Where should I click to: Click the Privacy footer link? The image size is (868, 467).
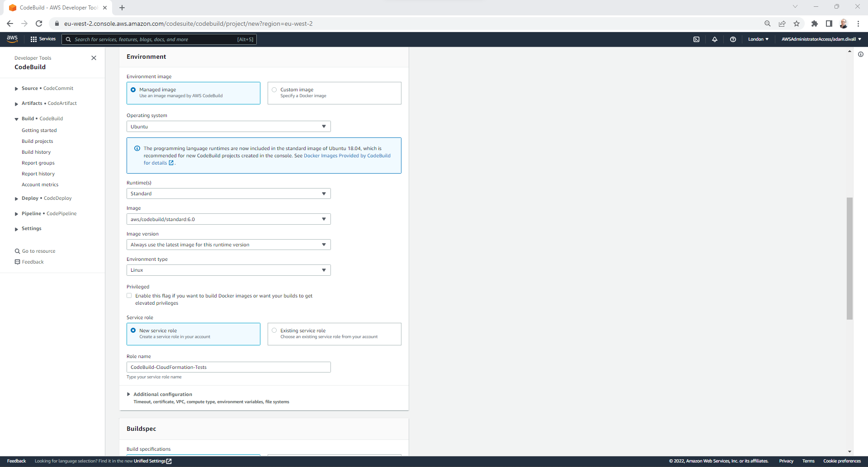tap(786, 461)
